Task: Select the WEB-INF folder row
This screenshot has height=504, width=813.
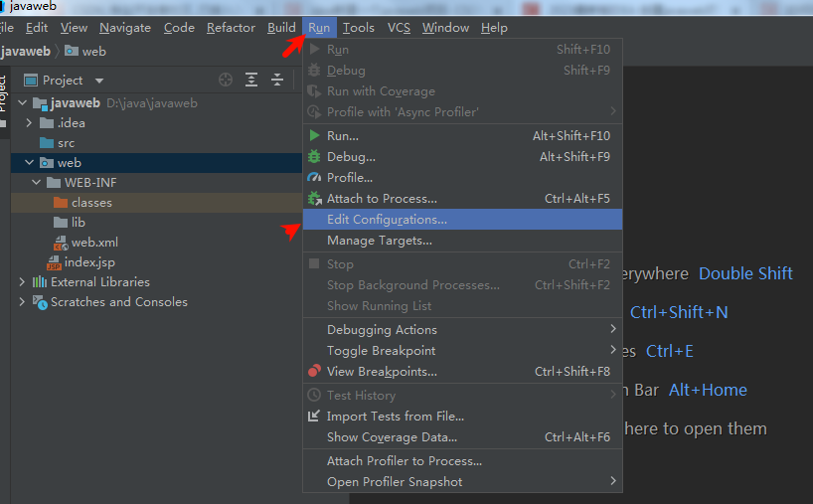Action: tap(156, 182)
